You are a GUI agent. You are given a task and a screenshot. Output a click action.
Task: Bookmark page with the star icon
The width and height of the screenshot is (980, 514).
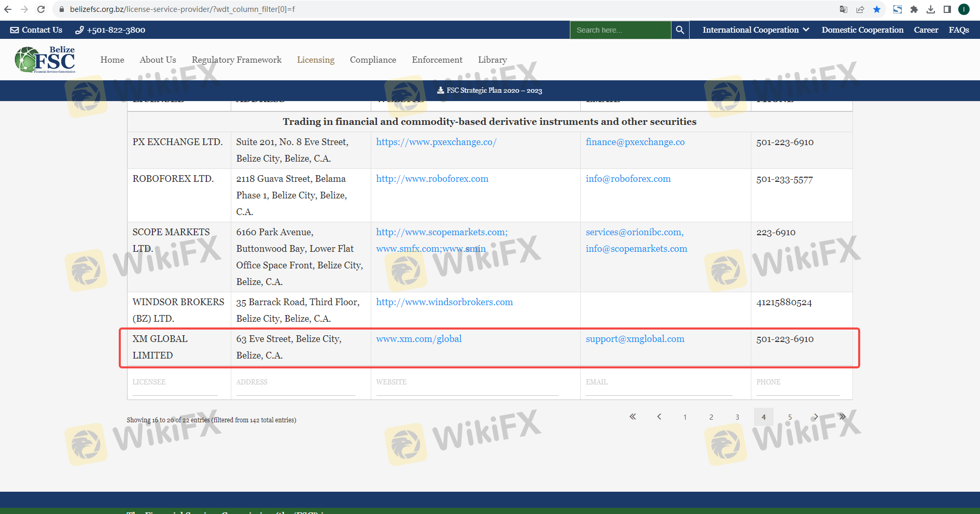pos(877,9)
